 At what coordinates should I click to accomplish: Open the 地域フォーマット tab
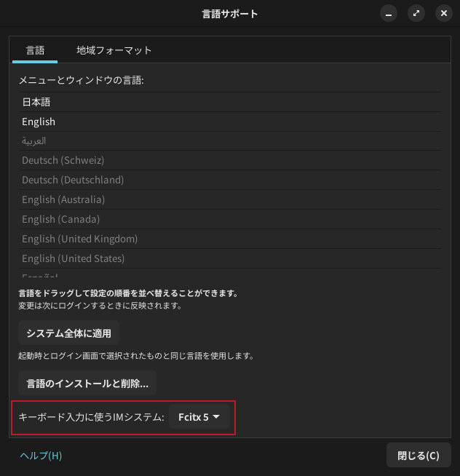coord(114,50)
